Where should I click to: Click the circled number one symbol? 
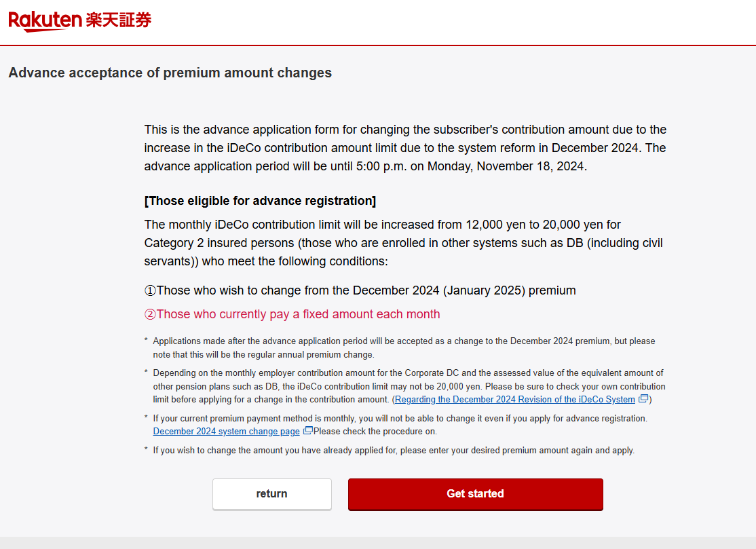(150, 290)
